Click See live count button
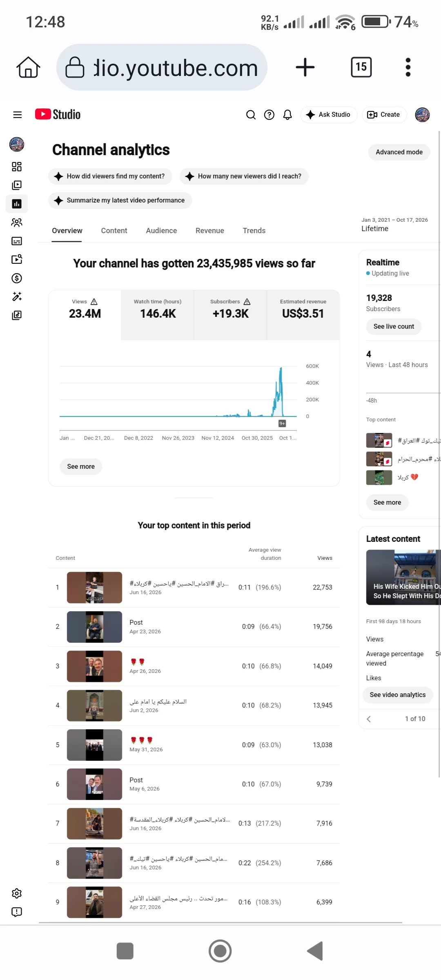Viewport: 441px width, 980px height. point(394,327)
